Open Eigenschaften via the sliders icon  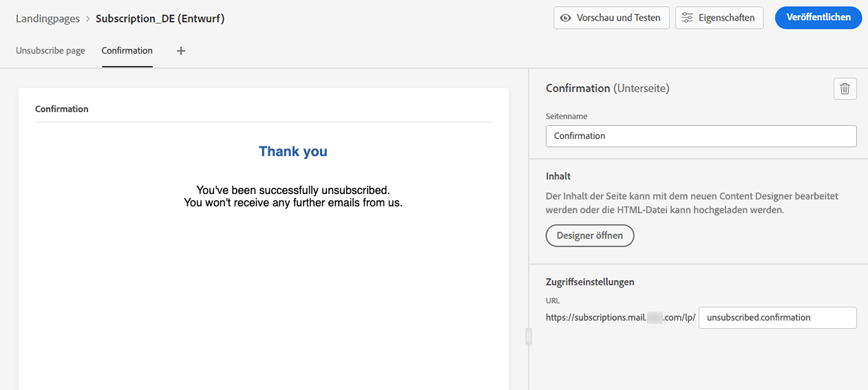(x=687, y=18)
